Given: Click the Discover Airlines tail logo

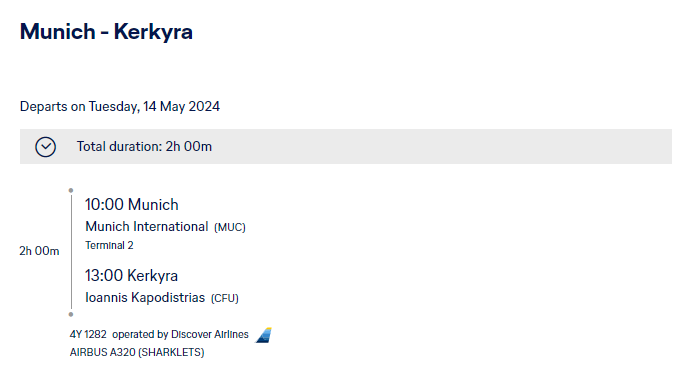Looking at the screenshot, I should [x=263, y=335].
